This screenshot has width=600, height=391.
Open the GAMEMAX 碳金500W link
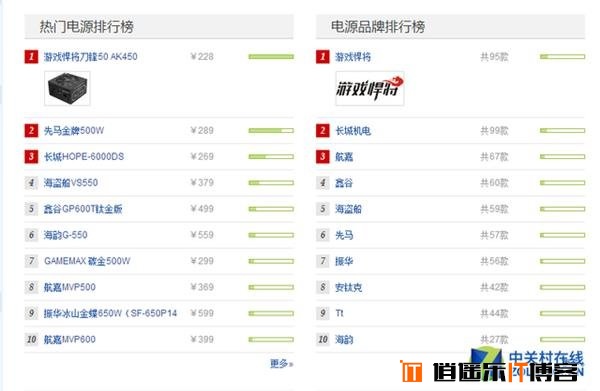87,261
